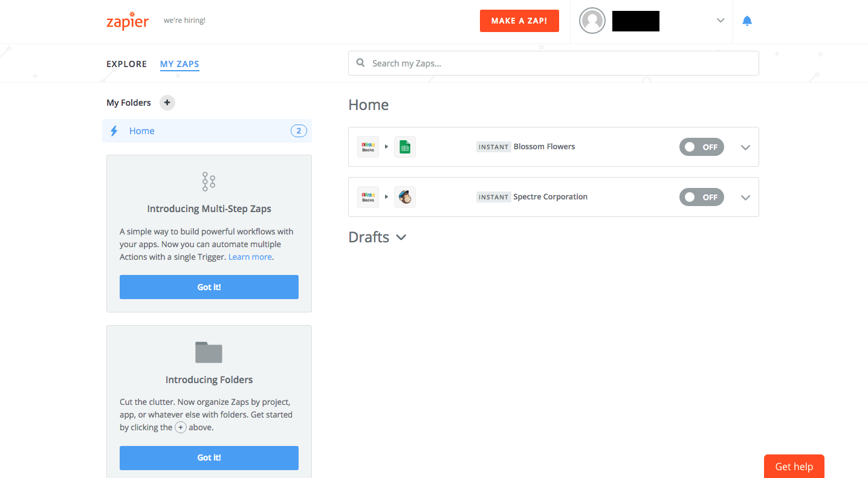Click the user avatar icon
The image size is (868, 478).
point(592,21)
